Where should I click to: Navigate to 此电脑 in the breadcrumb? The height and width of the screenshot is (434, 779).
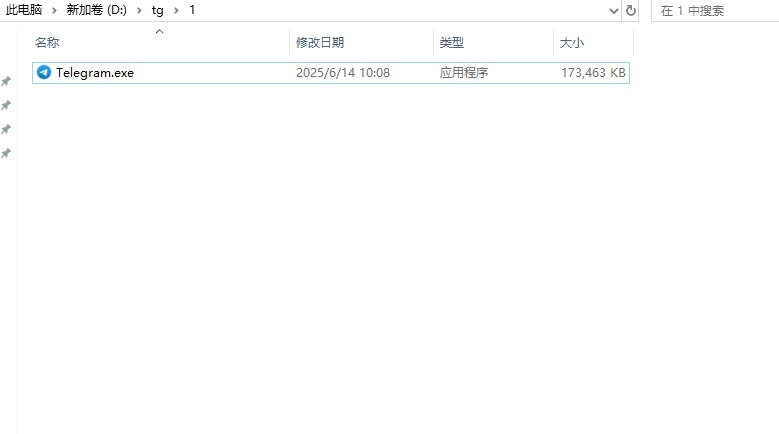(24, 10)
